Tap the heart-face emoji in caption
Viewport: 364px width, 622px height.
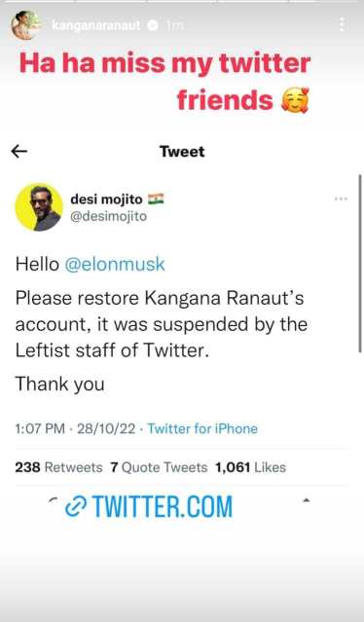295,100
